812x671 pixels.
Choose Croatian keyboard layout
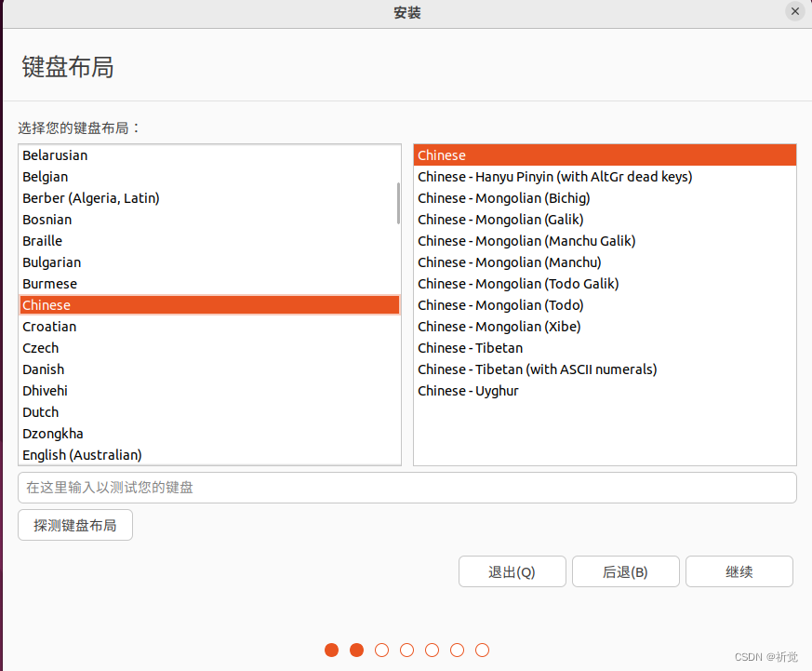pos(48,326)
